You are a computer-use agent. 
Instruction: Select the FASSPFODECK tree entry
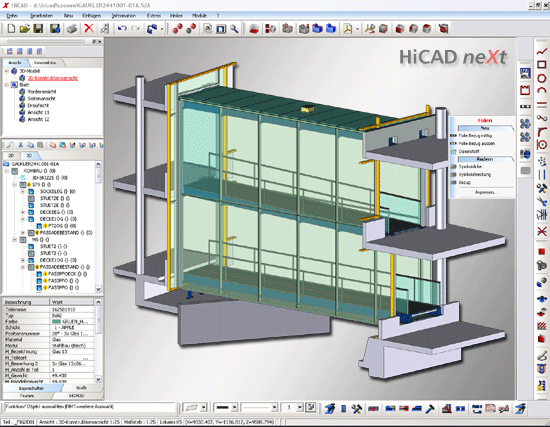[x=67, y=274]
